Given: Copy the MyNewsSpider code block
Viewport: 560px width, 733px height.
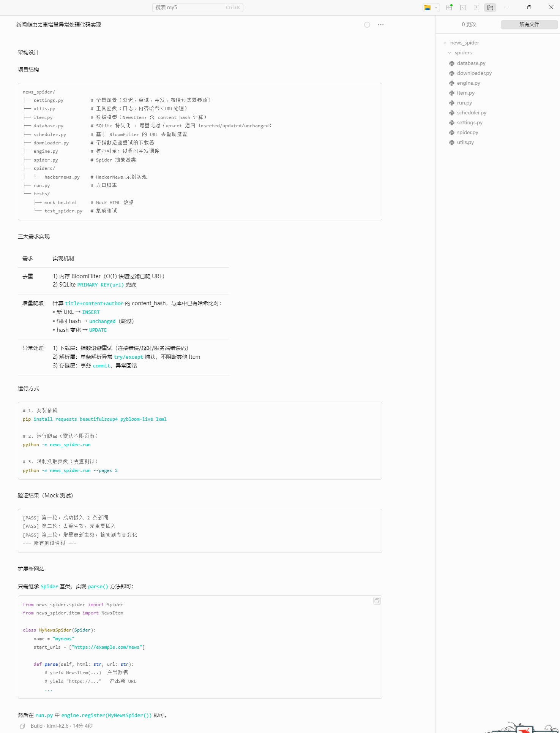Looking at the screenshot, I should pos(377,601).
